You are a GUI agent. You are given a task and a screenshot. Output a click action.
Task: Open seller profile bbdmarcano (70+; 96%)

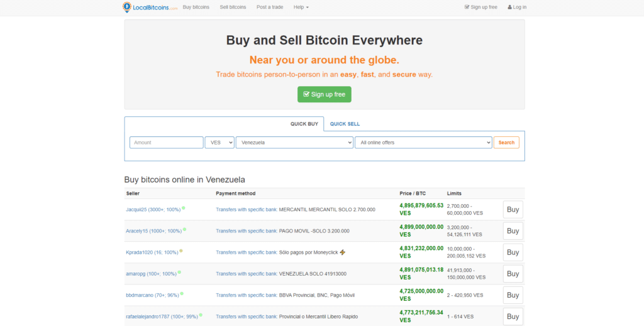(x=152, y=295)
